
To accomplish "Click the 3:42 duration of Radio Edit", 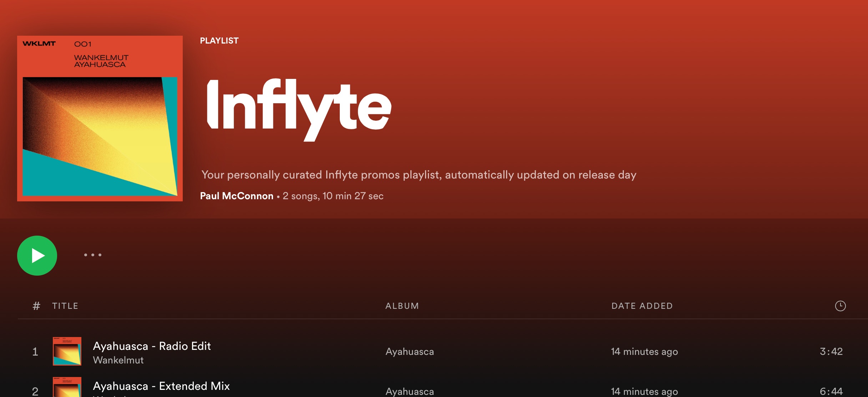I will click(831, 352).
